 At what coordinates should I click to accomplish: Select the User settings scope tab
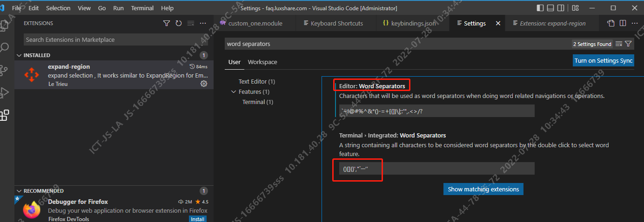click(x=235, y=62)
